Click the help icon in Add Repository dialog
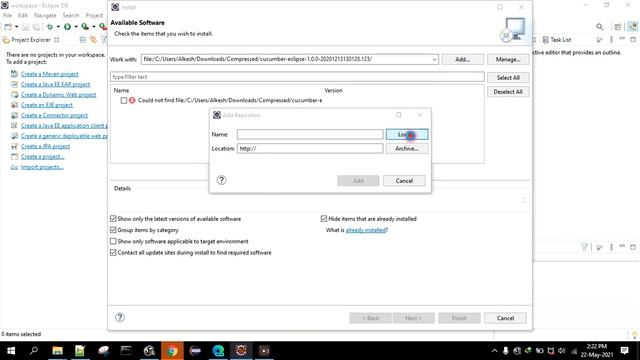 click(221, 180)
